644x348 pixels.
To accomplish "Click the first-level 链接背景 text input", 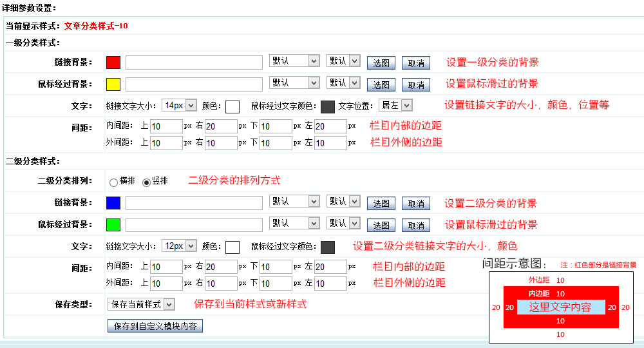I will (194, 63).
